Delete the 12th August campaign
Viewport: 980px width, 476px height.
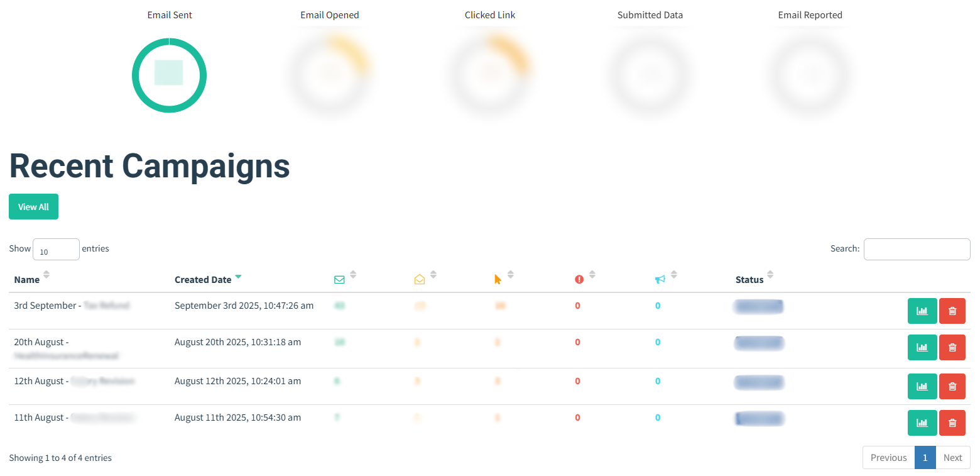coord(952,386)
